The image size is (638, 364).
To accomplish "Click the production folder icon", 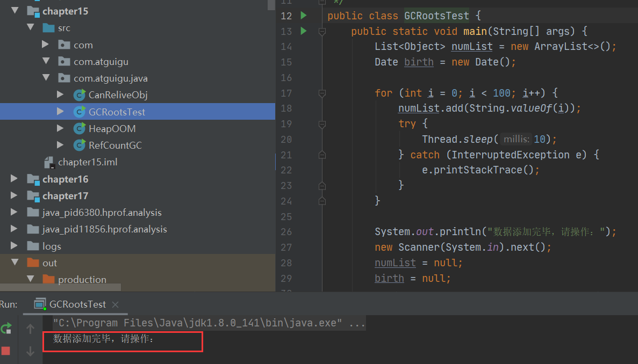I will [x=48, y=279].
